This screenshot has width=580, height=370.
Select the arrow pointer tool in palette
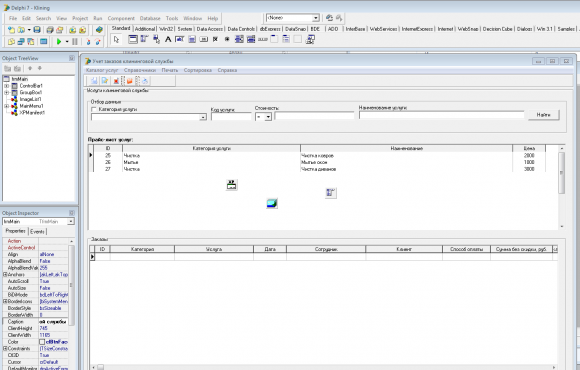pyautogui.click(x=117, y=39)
